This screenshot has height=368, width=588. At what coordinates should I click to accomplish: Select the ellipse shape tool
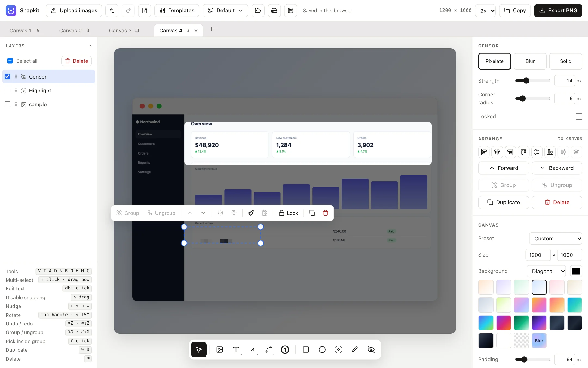point(322,349)
